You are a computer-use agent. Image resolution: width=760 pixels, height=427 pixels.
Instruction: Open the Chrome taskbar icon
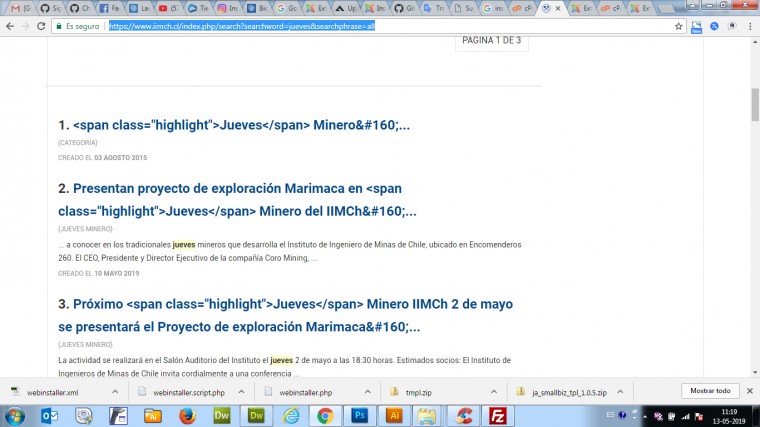coord(325,416)
